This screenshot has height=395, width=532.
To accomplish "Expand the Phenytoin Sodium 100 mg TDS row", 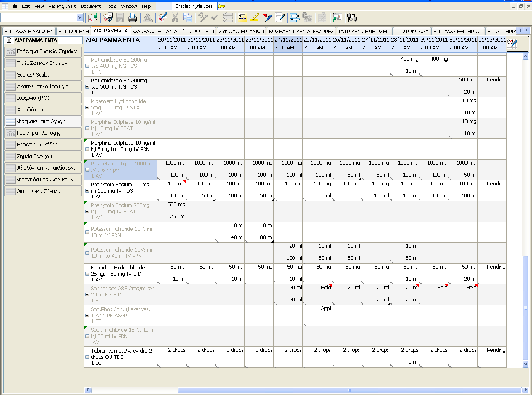I will tap(87, 191).
